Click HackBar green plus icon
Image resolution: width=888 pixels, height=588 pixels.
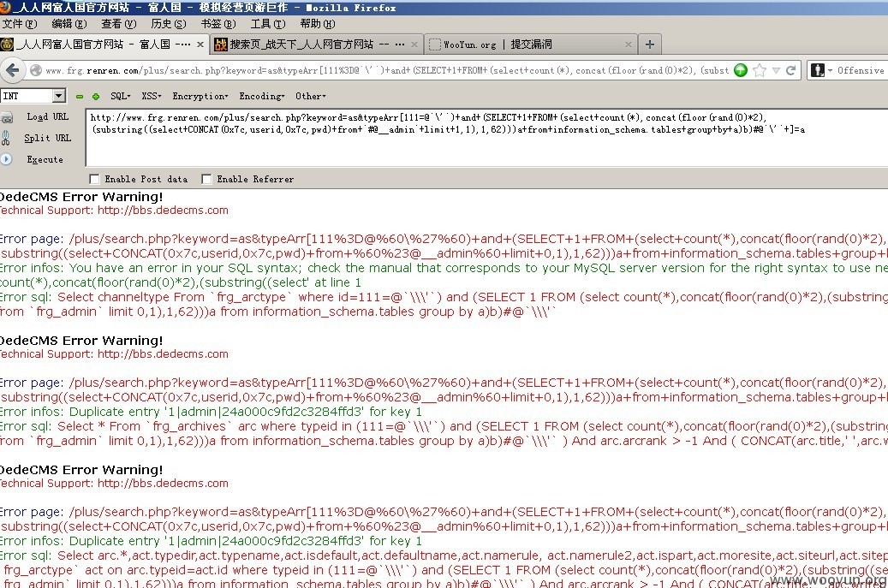pyautogui.click(x=96, y=96)
